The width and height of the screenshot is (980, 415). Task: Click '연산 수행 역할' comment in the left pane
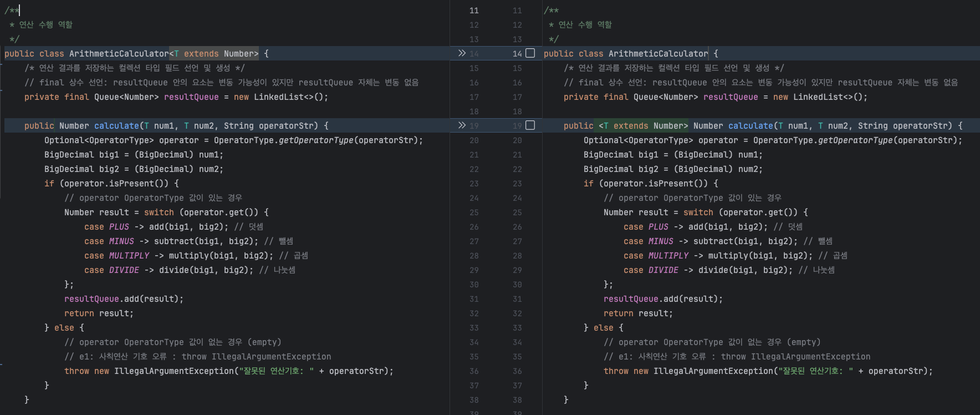click(46, 24)
